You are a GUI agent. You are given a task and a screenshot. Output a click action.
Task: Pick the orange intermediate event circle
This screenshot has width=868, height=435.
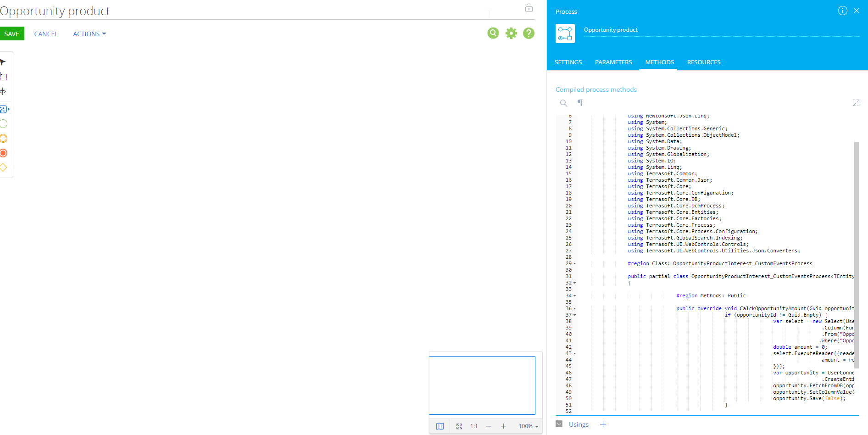[x=3, y=138]
